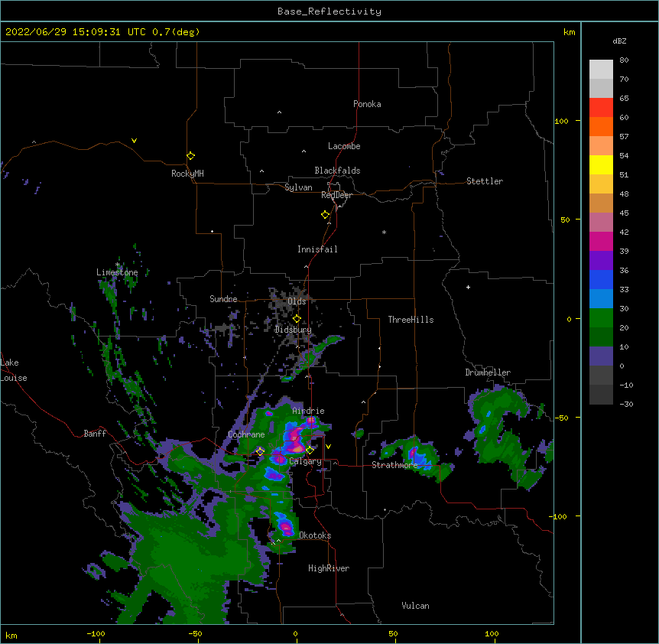Click the red 65 dBZ color swatch
The width and height of the screenshot is (659, 644).
pos(601,107)
